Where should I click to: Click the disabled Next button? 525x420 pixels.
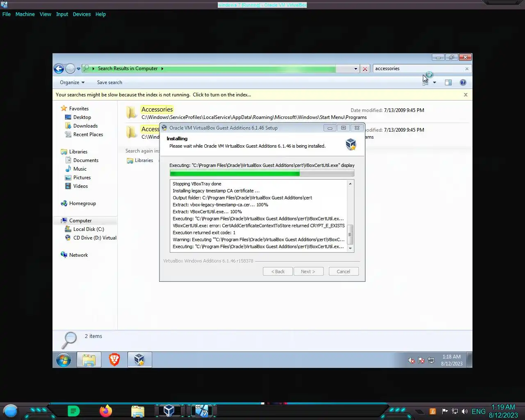tap(308, 272)
